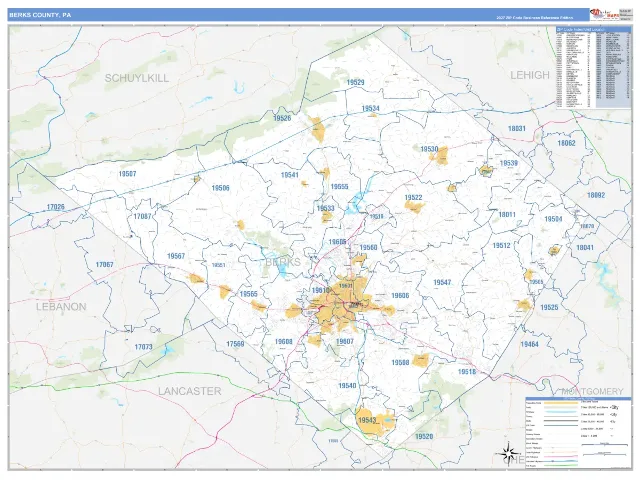Click ZIP code 19560
Screen dimensions: 640x480
click(x=368, y=248)
